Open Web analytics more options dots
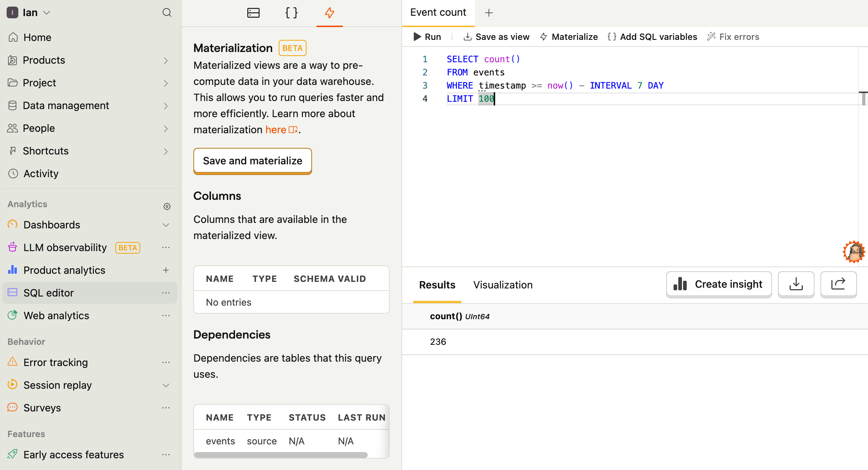The height and width of the screenshot is (470, 868). point(166,316)
